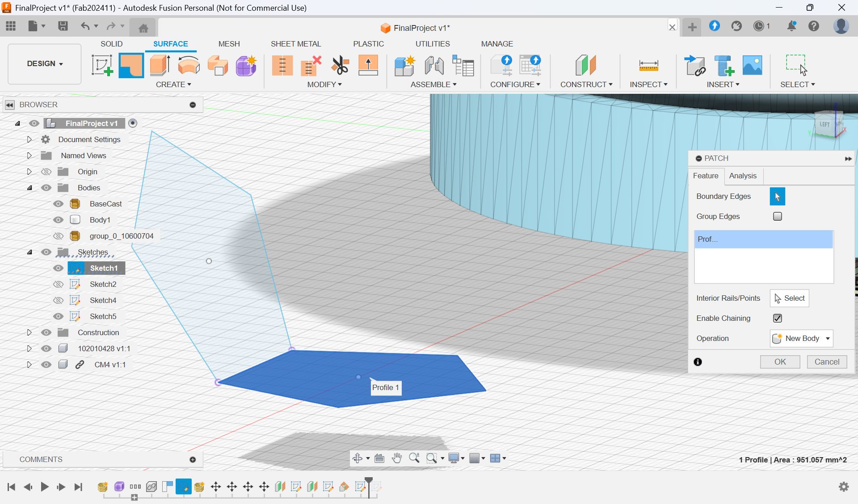The height and width of the screenshot is (504, 858).
Task: Switch to the UTILITIES tab
Action: coord(433,44)
